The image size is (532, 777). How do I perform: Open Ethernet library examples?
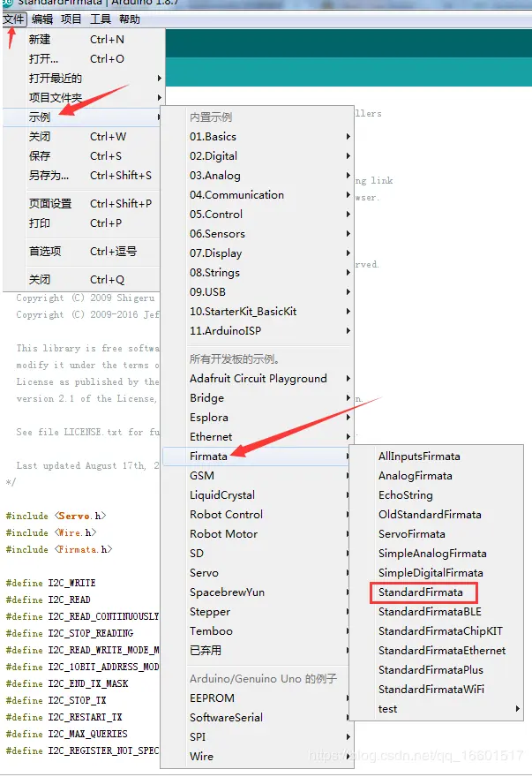coord(257,436)
